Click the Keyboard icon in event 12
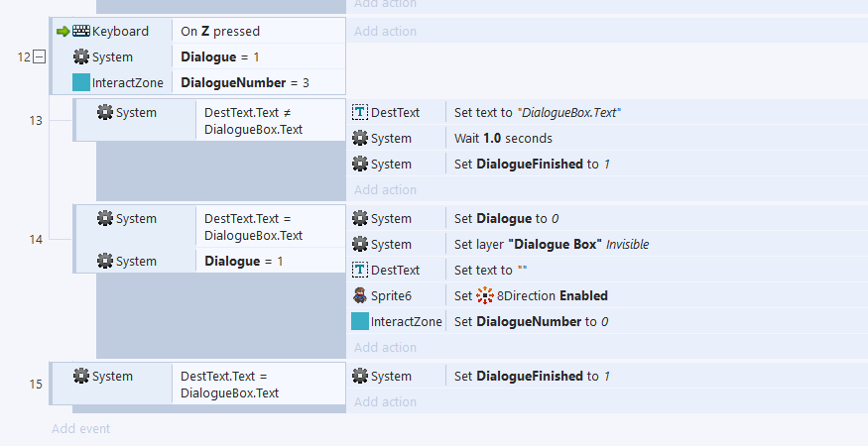Image resolution: width=868 pixels, height=446 pixels. coord(81,31)
